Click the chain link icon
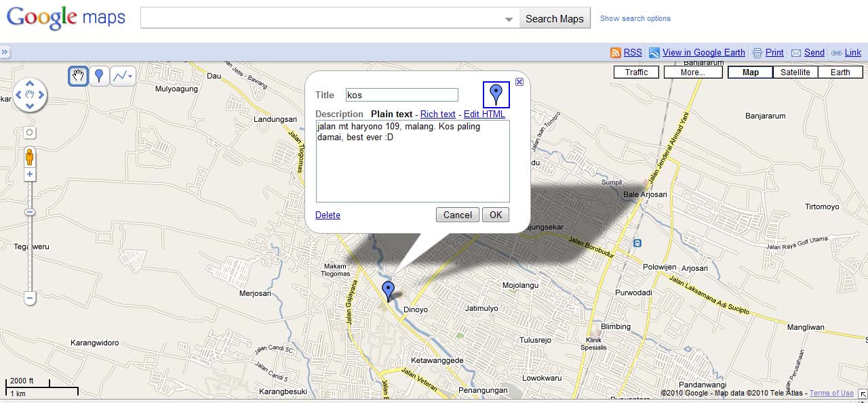The height and width of the screenshot is (403, 868). [837, 53]
